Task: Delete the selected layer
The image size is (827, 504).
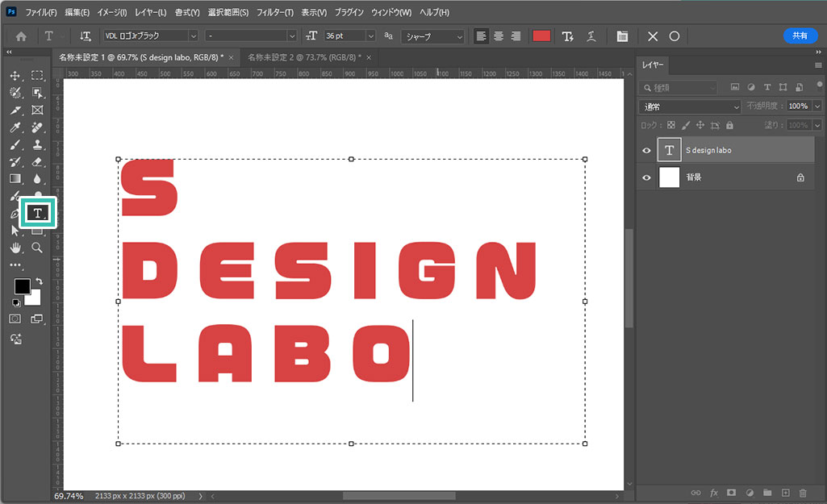Action: tap(803, 493)
